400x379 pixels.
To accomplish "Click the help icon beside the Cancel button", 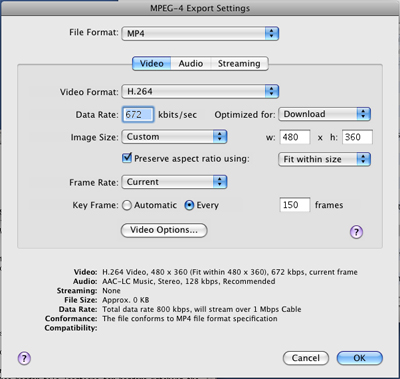I will [24, 358].
